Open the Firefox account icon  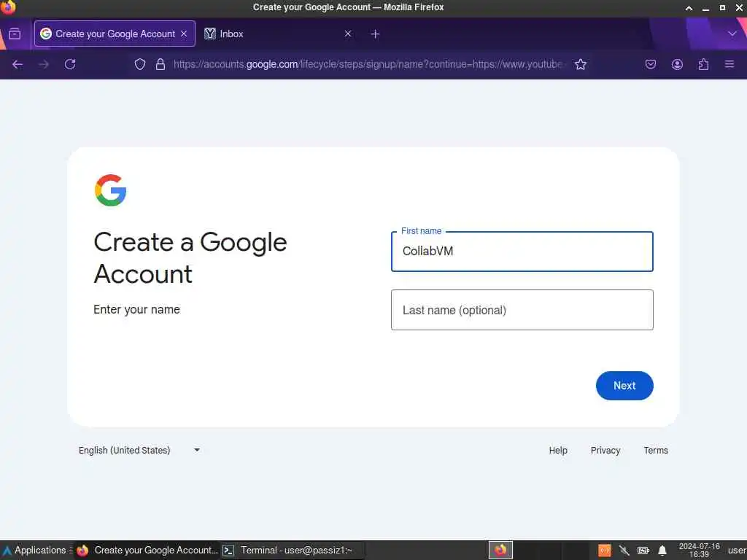(677, 64)
